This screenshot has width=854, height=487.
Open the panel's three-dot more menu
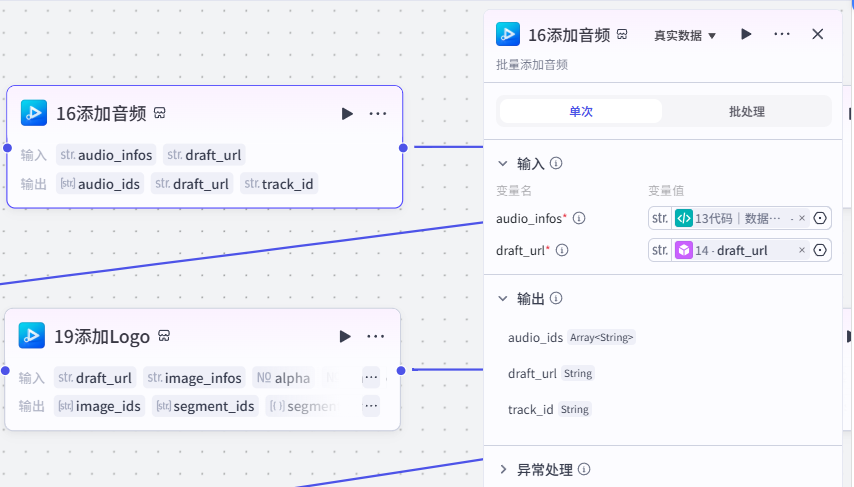782,34
